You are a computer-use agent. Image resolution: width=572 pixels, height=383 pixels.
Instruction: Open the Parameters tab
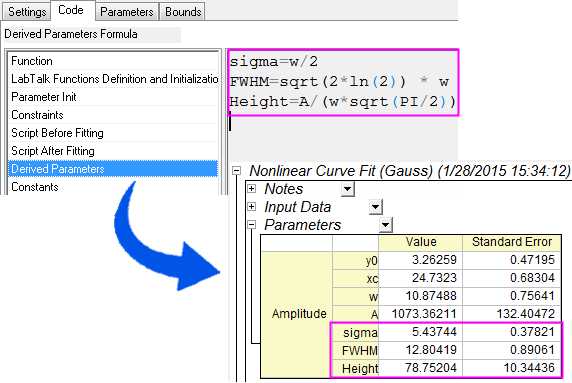[x=127, y=12]
